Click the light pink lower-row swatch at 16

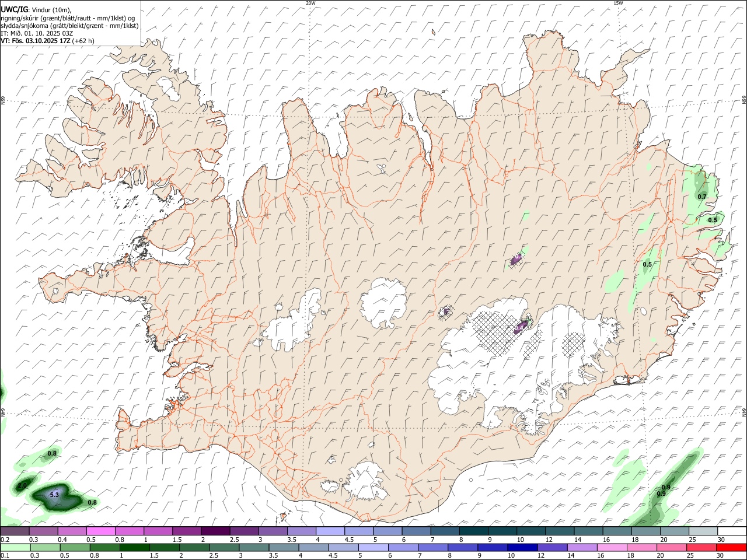click(612, 547)
